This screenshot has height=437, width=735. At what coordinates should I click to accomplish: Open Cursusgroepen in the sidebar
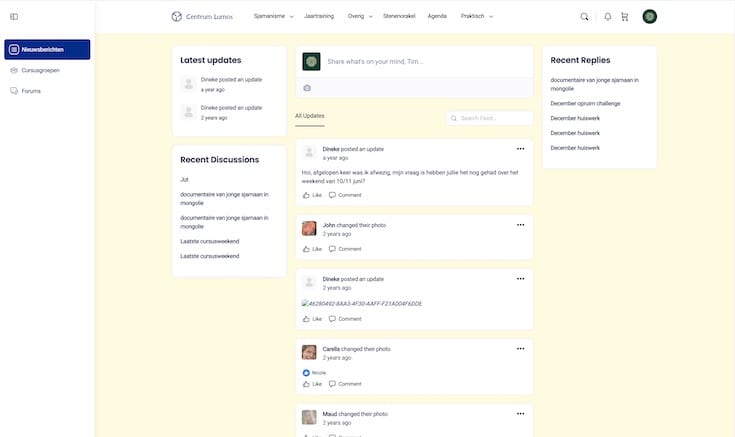click(40, 70)
